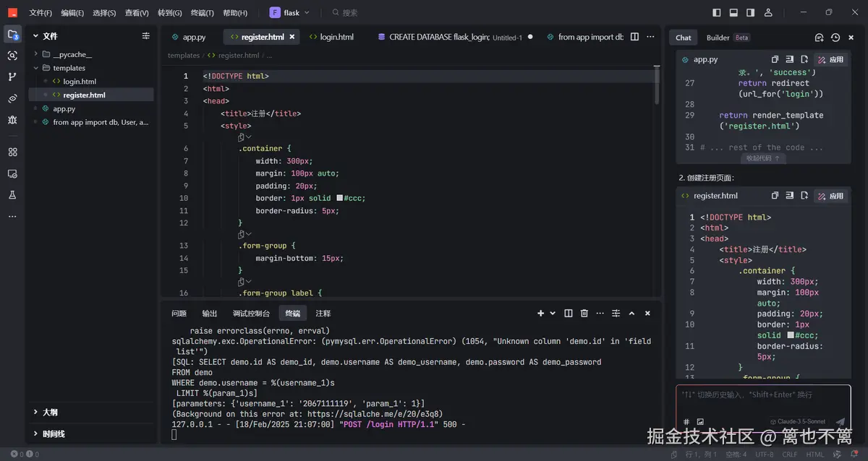Switch to the app.py editor tab

tap(189, 37)
